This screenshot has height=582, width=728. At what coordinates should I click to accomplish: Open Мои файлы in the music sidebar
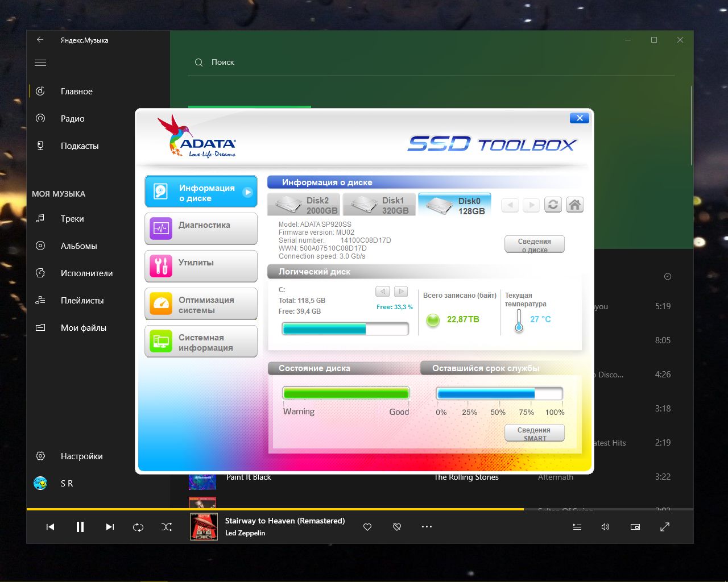[x=98, y=328]
